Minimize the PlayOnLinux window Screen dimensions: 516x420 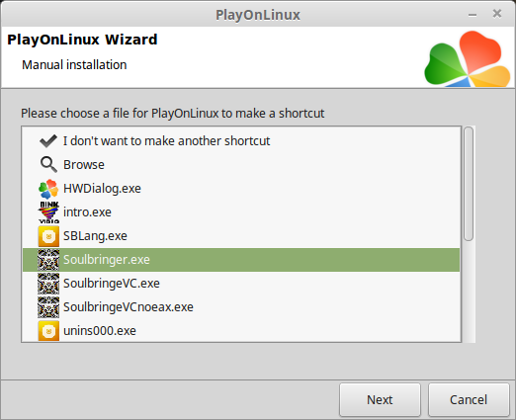473,15
